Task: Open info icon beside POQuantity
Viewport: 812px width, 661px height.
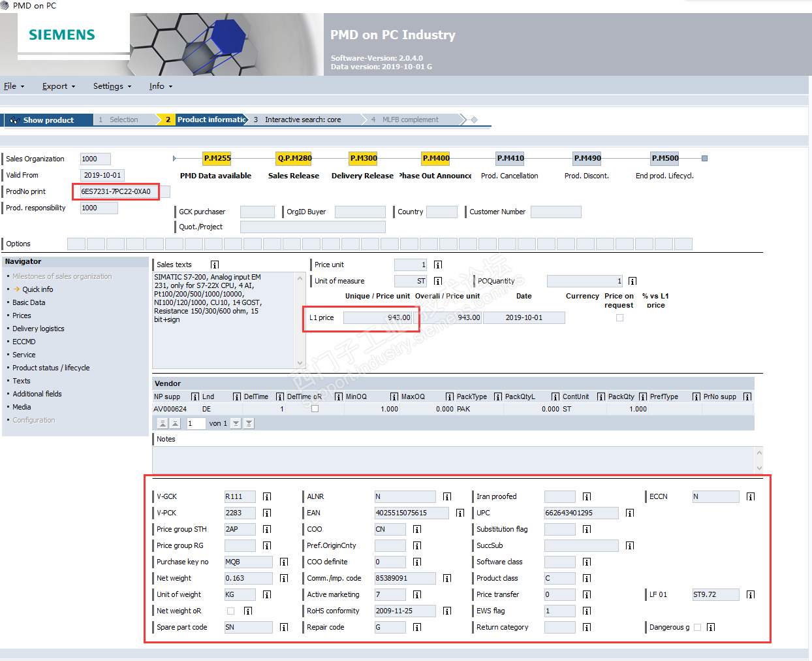Action: click(x=632, y=281)
